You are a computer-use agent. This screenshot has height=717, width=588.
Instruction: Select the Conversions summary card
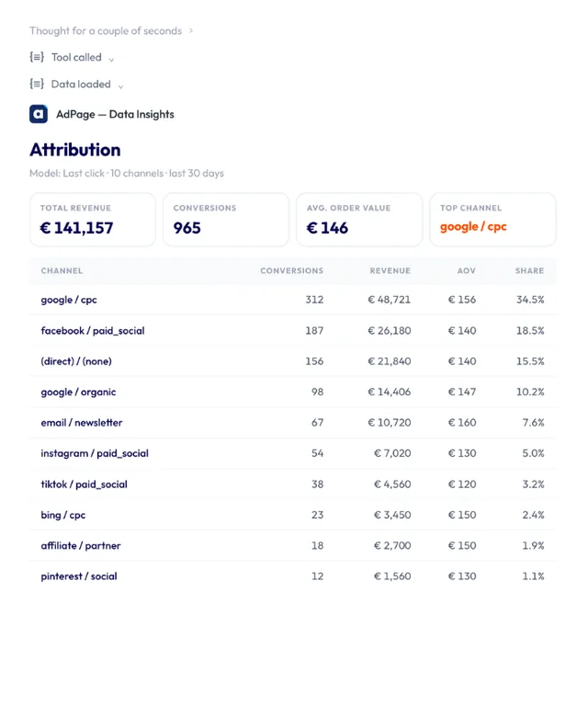coord(226,220)
